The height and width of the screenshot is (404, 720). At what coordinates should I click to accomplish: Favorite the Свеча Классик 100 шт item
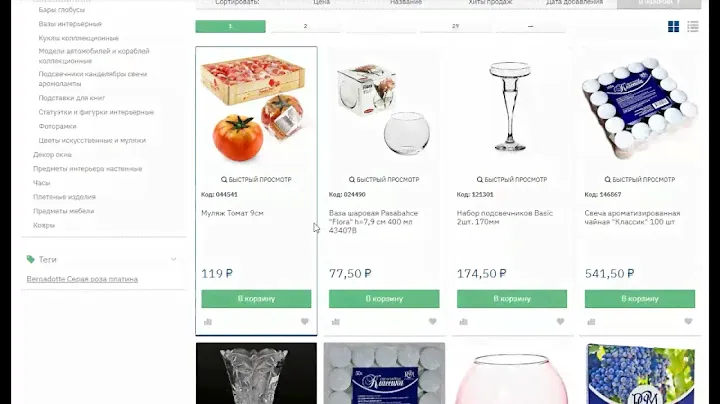coord(688,322)
